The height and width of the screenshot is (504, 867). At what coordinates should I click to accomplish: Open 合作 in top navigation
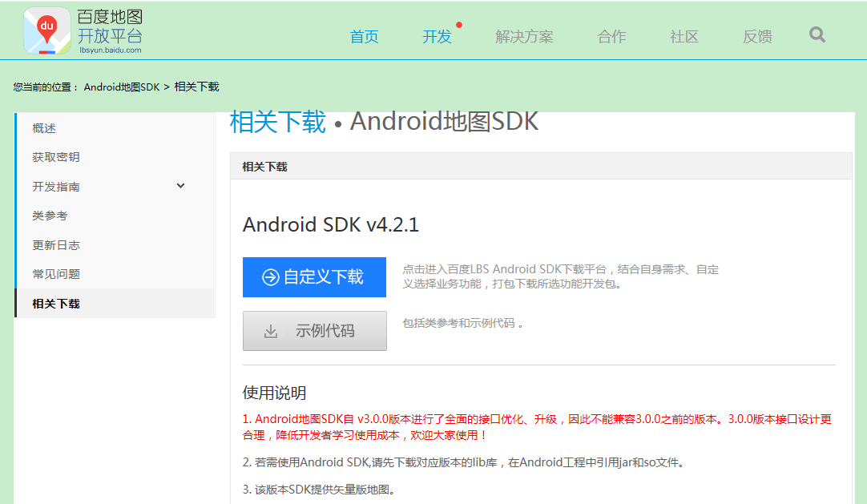pos(611,37)
